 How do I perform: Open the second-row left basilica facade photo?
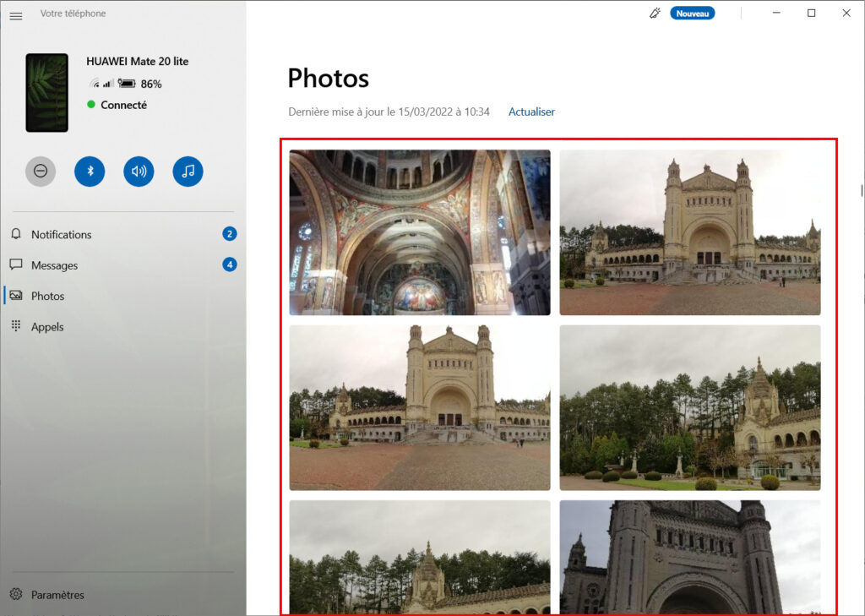click(420, 407)
